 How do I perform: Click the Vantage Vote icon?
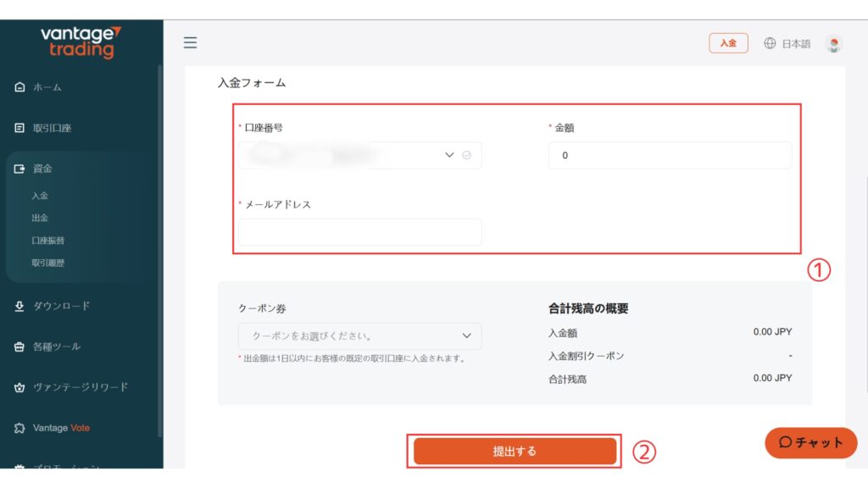19,428
